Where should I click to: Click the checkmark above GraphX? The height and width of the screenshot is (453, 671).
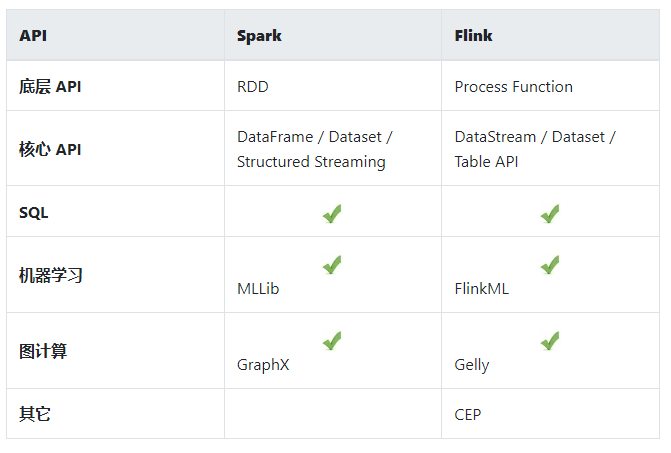tap(332, 340)
